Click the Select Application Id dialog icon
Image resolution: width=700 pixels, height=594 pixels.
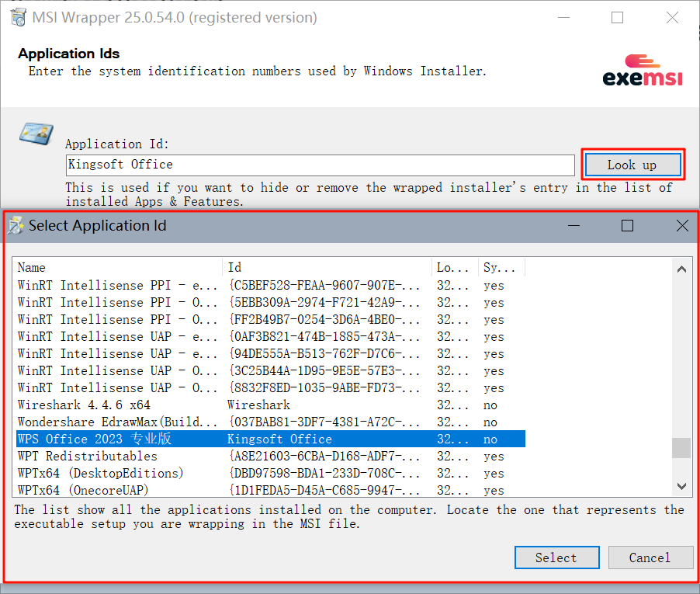coord(16,226)
